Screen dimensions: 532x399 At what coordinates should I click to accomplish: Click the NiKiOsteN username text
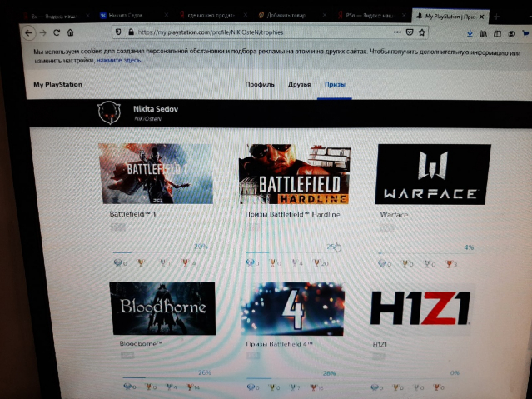click(x=147, y=119)
